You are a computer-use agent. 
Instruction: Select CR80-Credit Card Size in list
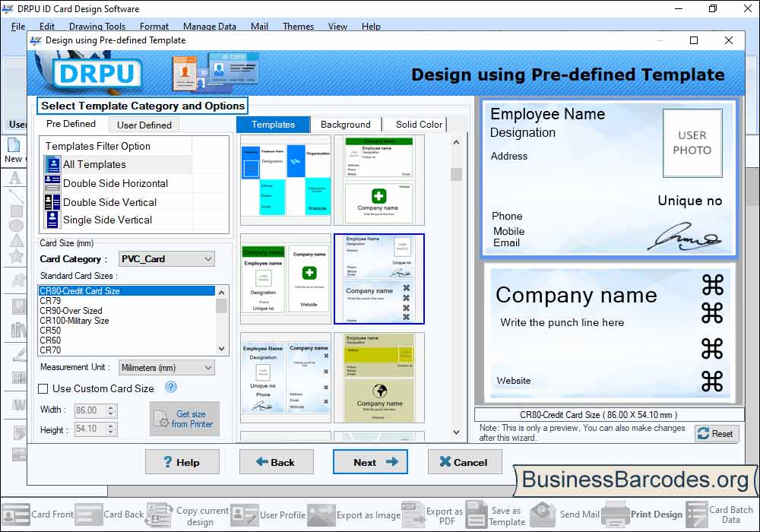126,291
